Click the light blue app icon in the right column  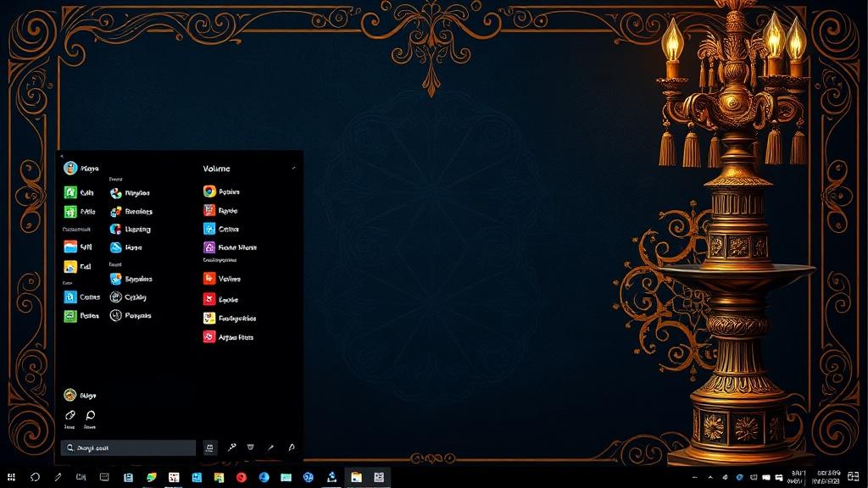coord(209,229)
